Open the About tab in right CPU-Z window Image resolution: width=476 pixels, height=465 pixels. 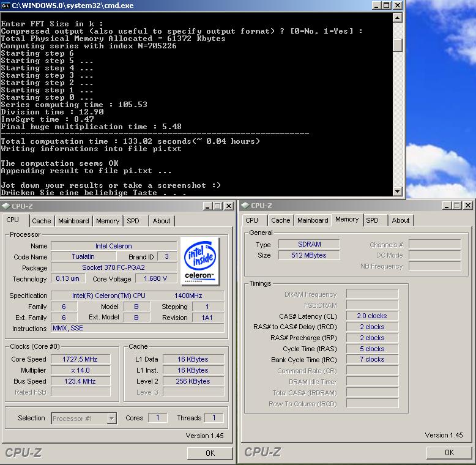pos(401,220)
